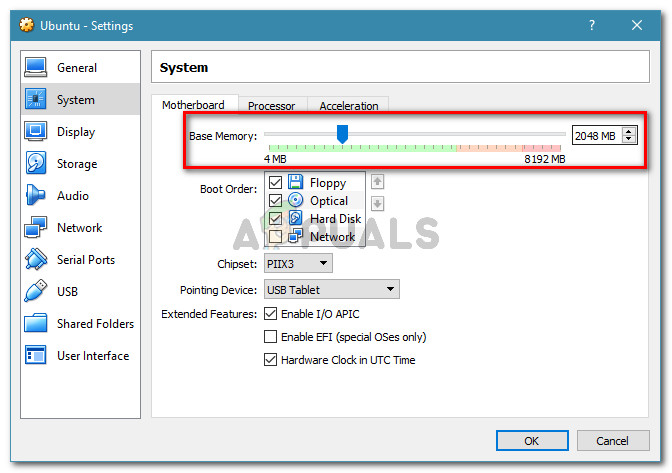Click the green zone of memory scale

(363, 148)
